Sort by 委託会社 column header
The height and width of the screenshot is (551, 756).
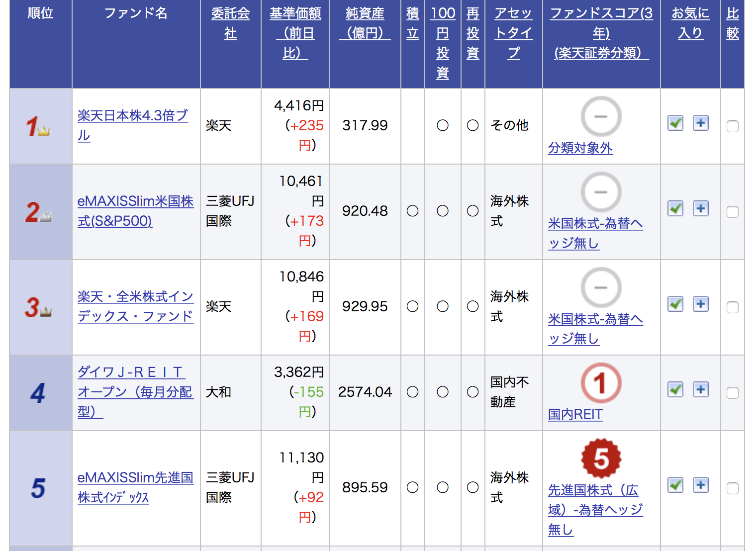[230, 23]
